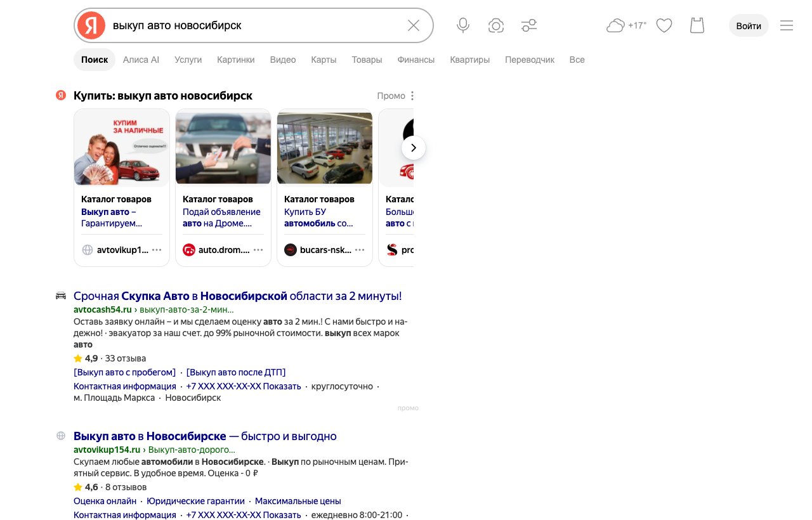Screen dimensions: 812x520
Task: Click the auto.drom red favicon
Action: (x=189, y=250)
